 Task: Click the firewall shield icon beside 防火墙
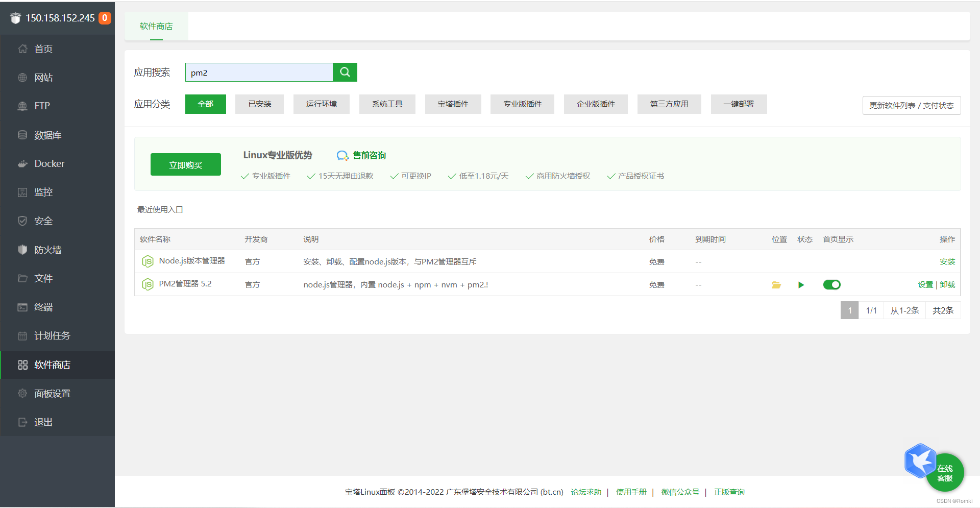22,250
